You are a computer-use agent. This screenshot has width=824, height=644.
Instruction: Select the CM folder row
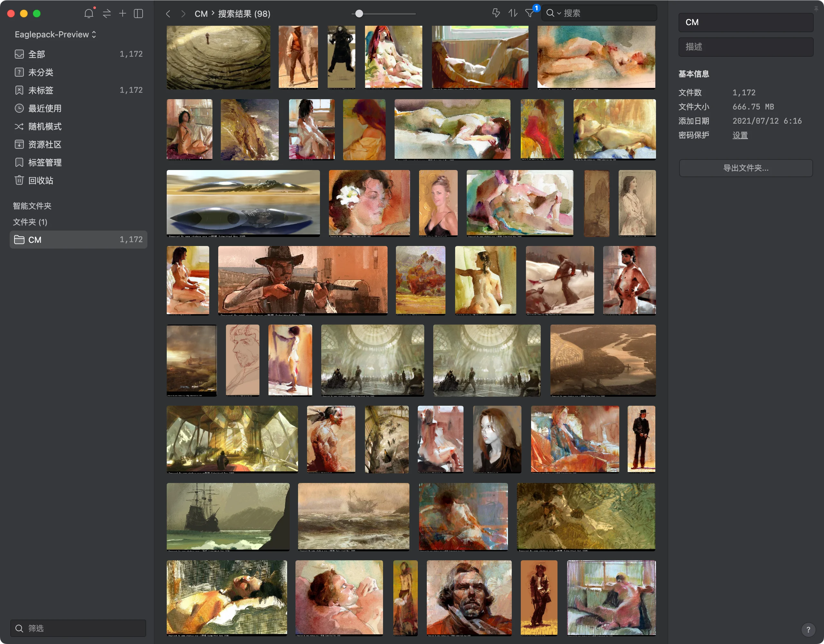pos(79,240)
